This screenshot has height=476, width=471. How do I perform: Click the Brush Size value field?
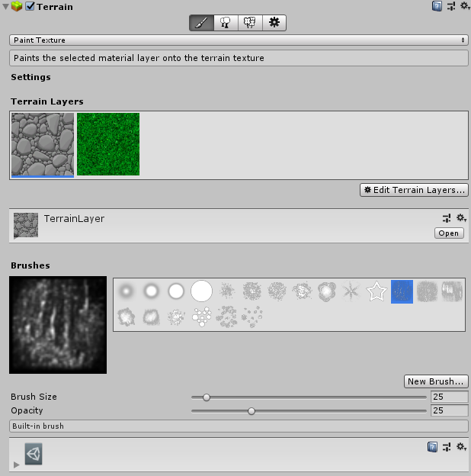click(450, 397)
